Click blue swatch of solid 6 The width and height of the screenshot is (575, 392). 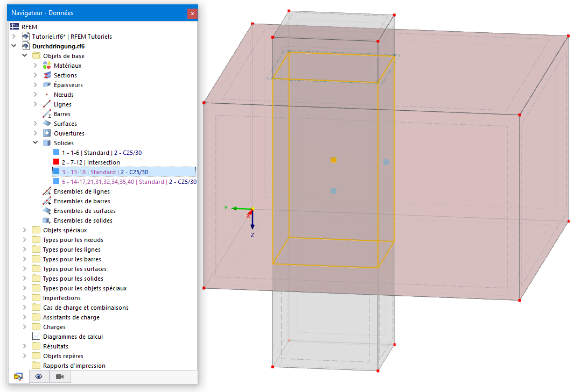point(56,181)
